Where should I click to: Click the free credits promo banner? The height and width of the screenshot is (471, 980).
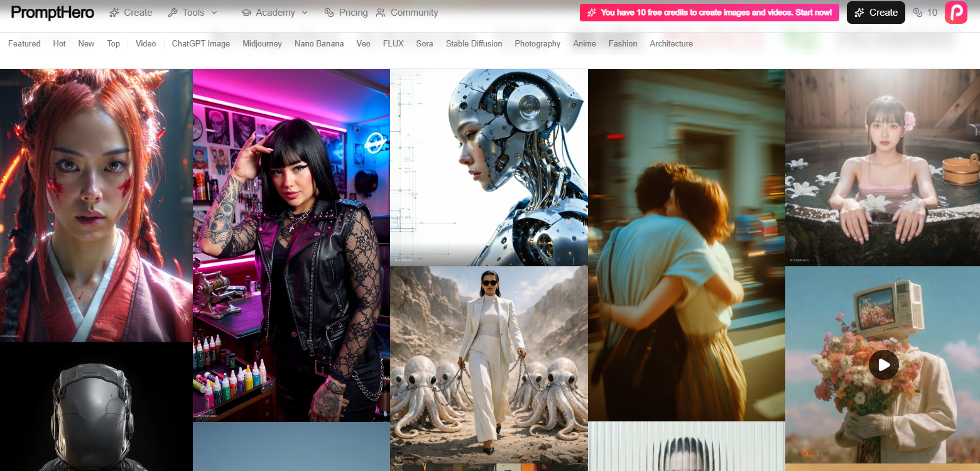click(x=709, y=13)
